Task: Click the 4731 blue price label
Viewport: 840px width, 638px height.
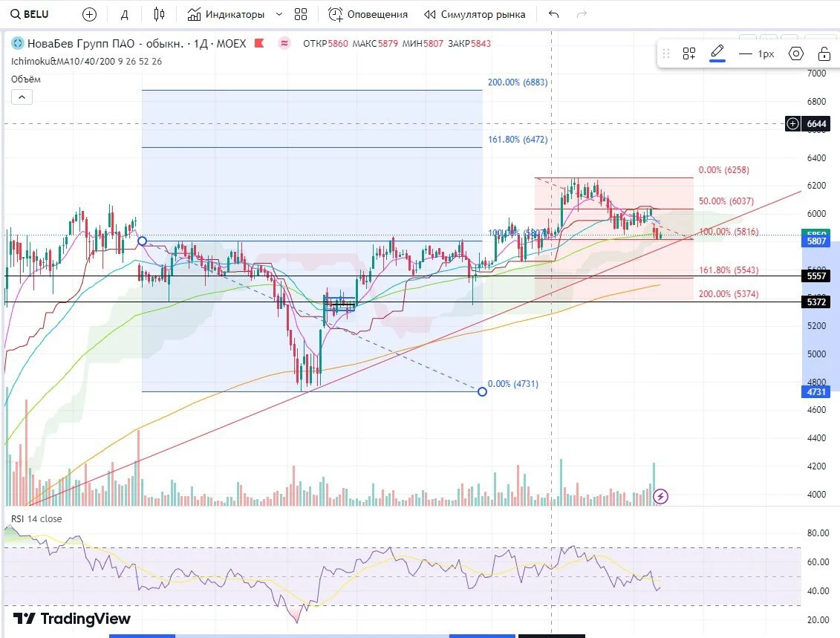Action: click(x=816, y=391)
